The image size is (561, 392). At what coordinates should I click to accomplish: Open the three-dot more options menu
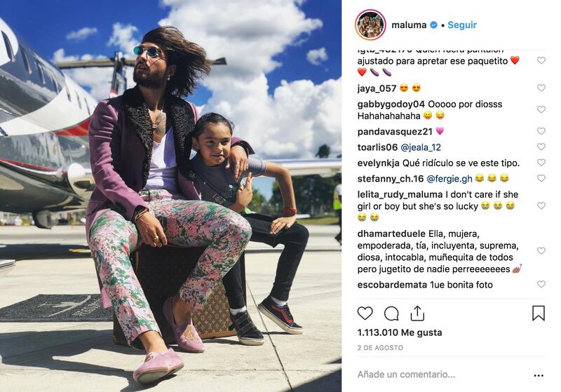(539, 375)
